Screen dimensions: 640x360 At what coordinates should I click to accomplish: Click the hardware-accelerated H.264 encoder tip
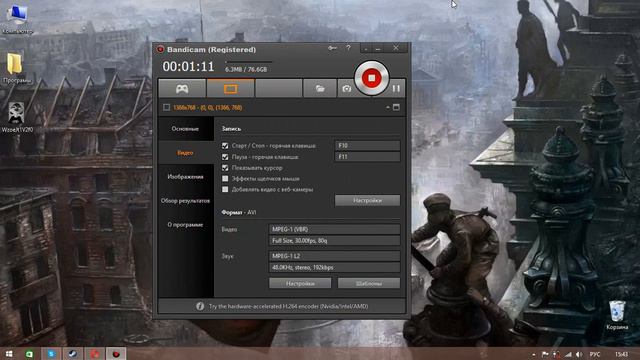tap(288, 306)
